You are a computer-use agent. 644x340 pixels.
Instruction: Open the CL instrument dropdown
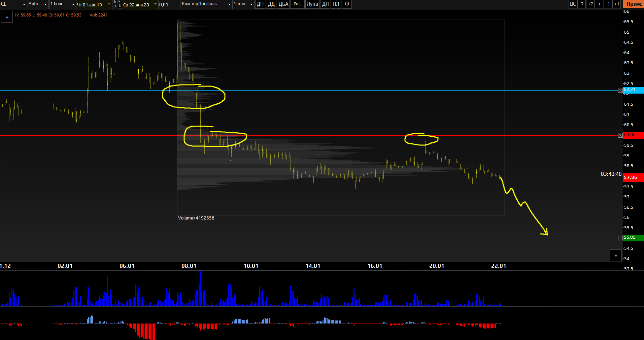[13, 4]
